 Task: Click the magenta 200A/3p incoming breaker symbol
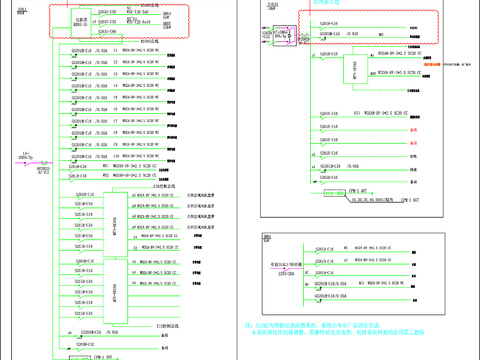[x=28, y=163]
